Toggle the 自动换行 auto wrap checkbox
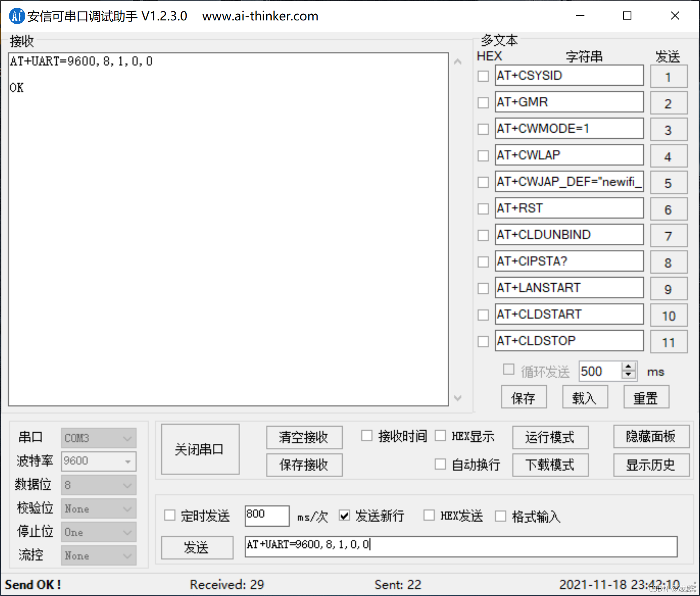Image resolution: width=700 pixels, height=596 pixels. [440, 464]
